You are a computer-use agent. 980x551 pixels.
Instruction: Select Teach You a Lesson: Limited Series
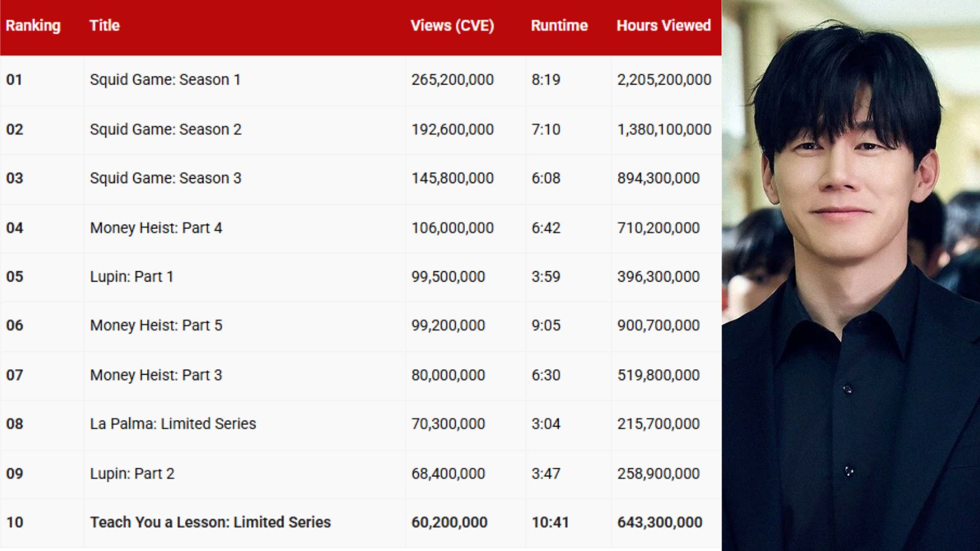211,522
